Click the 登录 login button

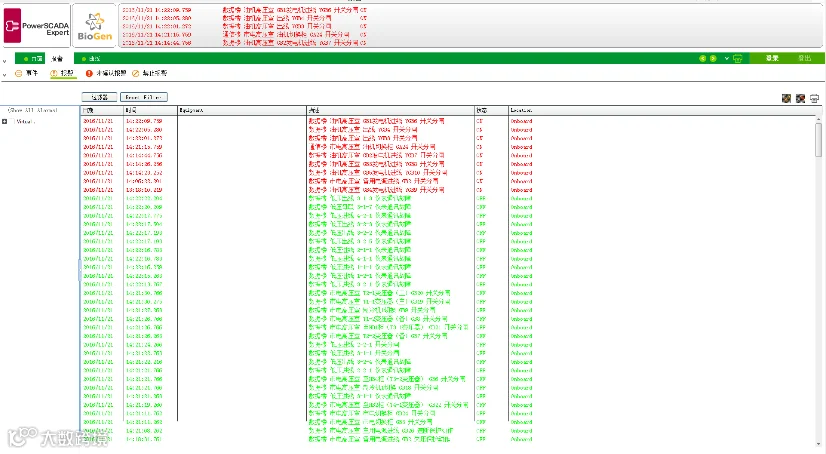[x=772, y=58]
